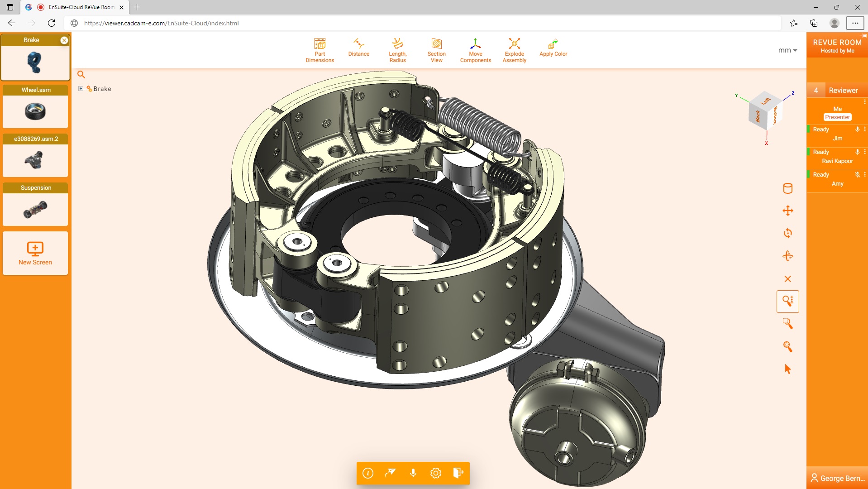Screen dimensions: 868x489
Task: Choose the Rotate view tool
Action: pos(787,233)
